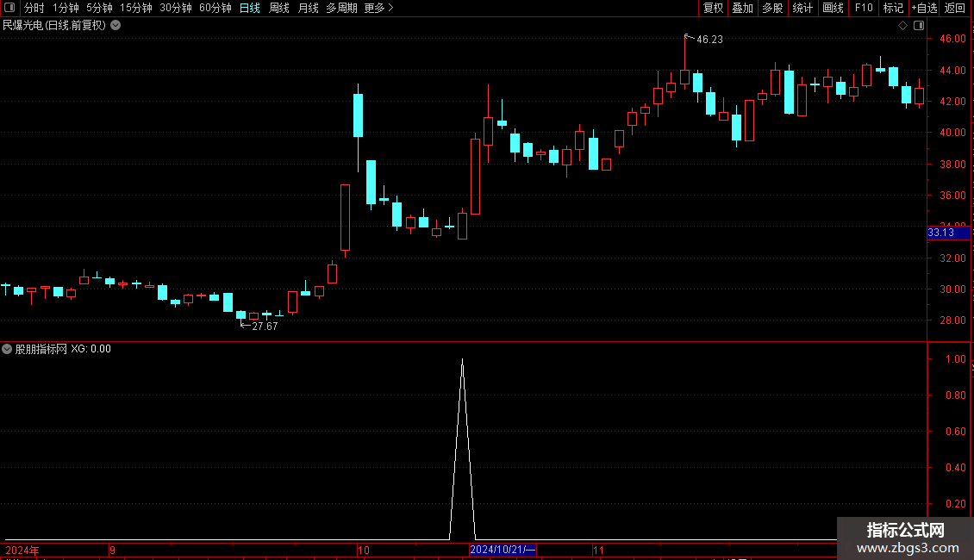
Task: Switch to 分时 intraday view
Action: tap(34, 8)
